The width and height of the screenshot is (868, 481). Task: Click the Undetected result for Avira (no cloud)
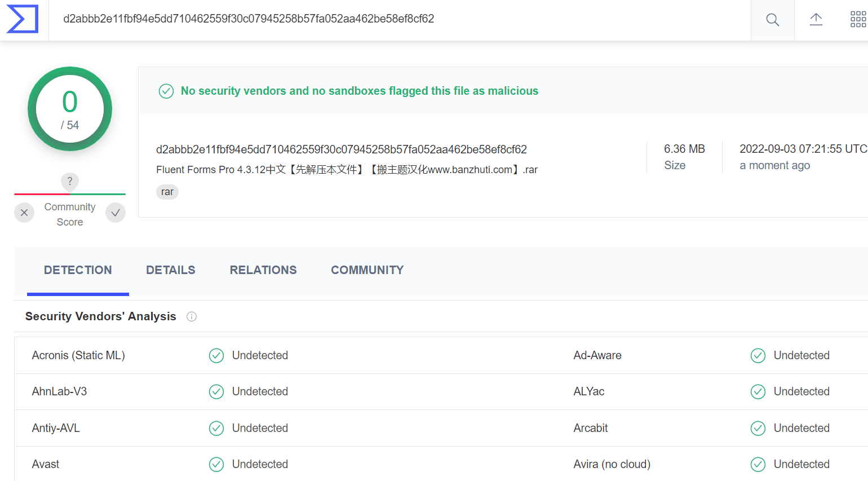(801, 464)
